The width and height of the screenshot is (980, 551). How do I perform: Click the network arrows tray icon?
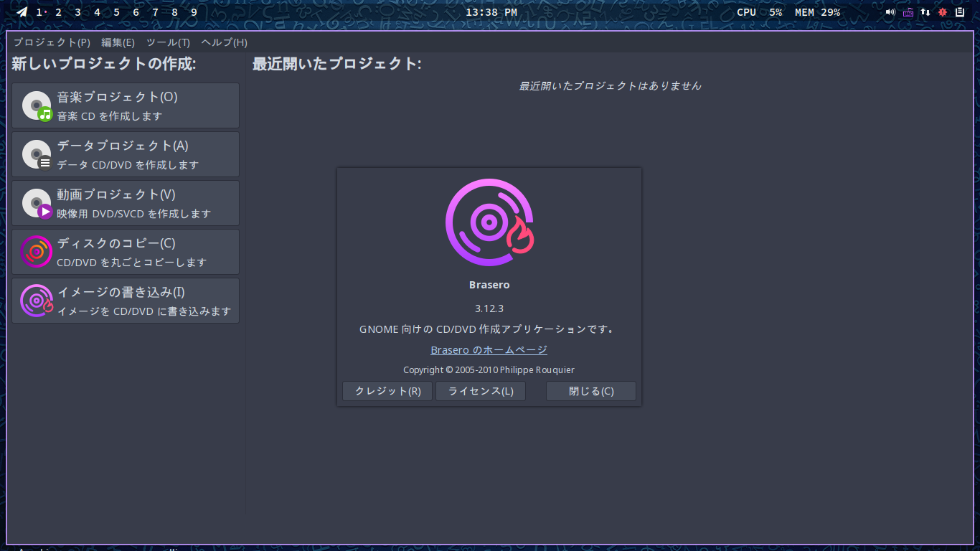[925, 12]
